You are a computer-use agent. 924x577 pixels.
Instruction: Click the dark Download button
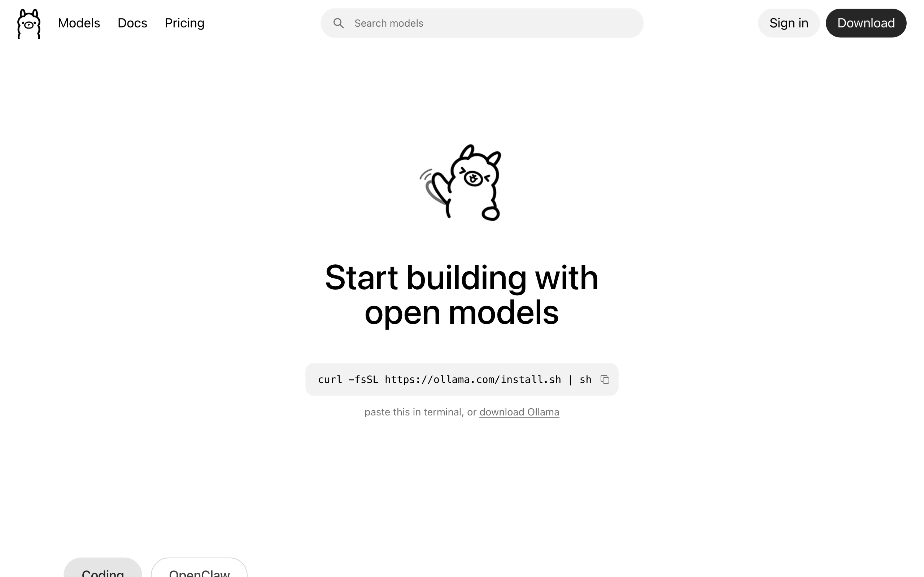click(866, 23)
